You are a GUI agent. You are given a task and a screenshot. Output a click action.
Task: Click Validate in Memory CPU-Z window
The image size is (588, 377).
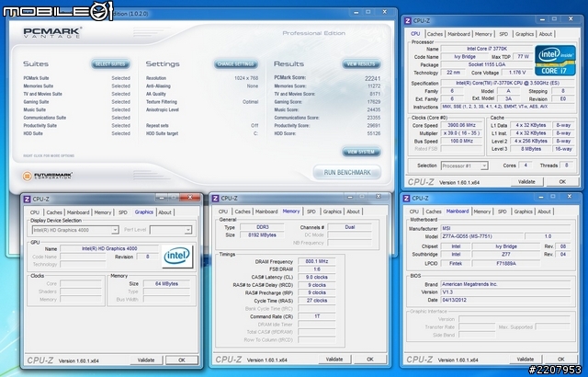(334, 360)
